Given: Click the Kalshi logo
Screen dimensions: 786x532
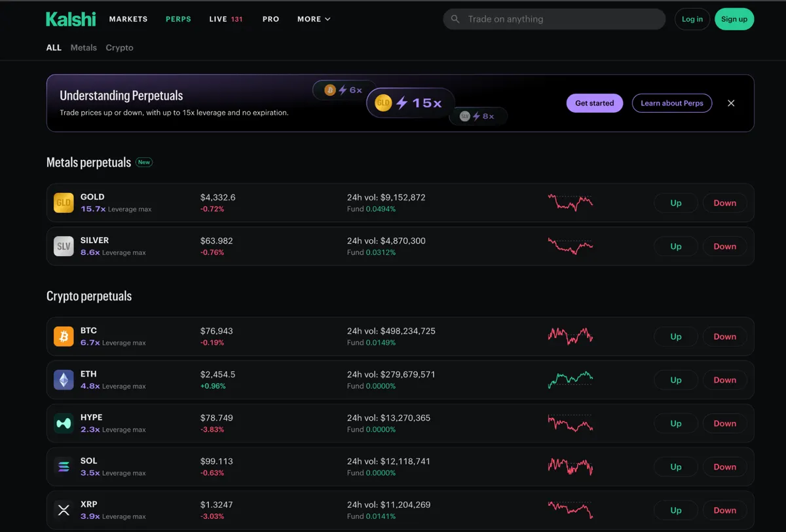Looking at the screenshot, I should [71, 19].
